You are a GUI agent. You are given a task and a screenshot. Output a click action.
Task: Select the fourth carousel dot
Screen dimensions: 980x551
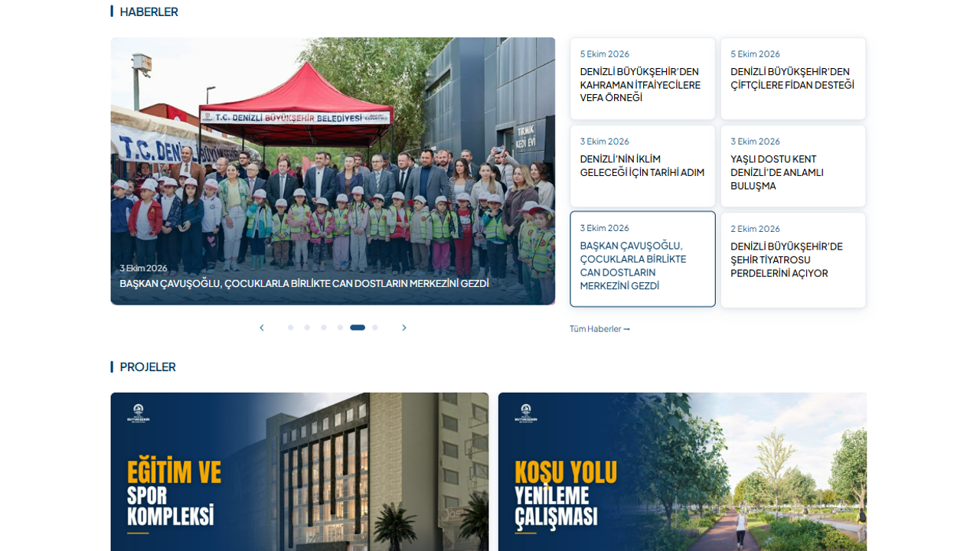(x=341, y=328)
